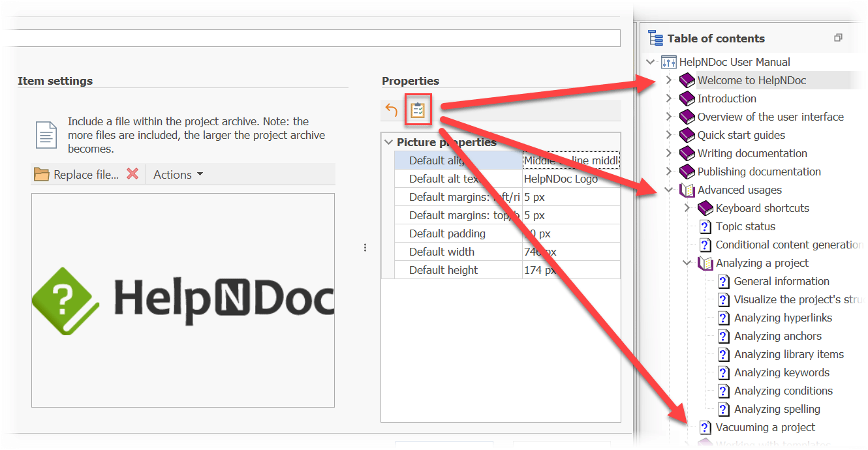Click the Default alignment value cell
The width and height of the screenshot is (868, 450).
571,160
